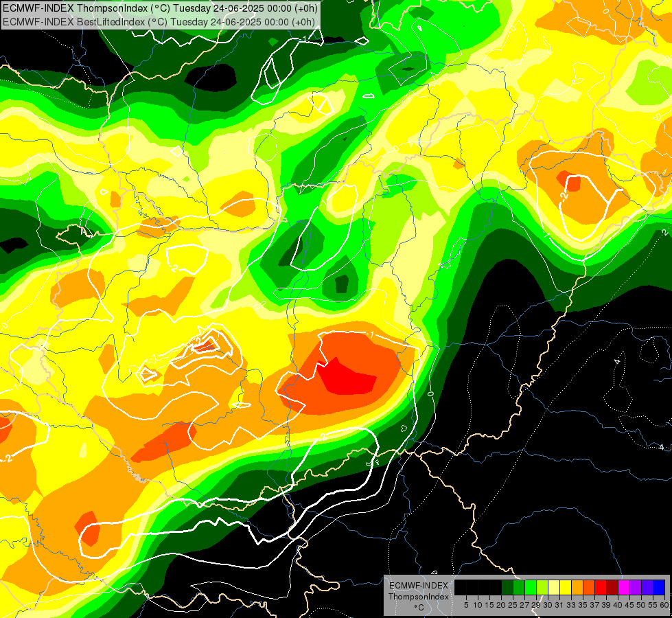Pick the orange-red 35–37 legend swatch
This screenshot has width=672, height=618.
[589, 587]
